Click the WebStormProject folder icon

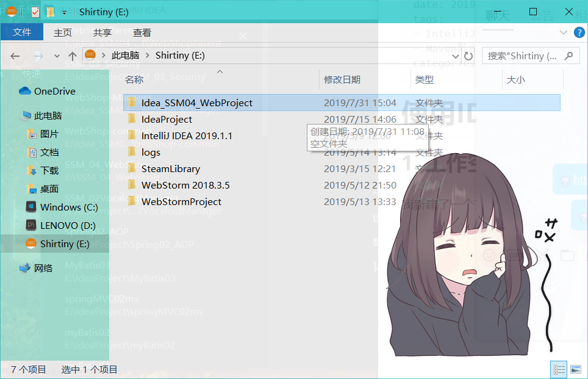point(132,201)
